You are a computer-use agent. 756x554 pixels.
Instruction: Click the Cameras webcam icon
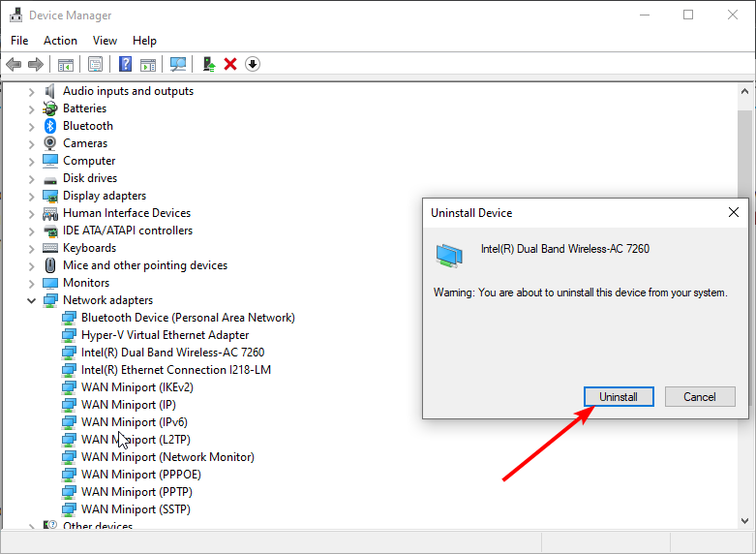point(50,143)
